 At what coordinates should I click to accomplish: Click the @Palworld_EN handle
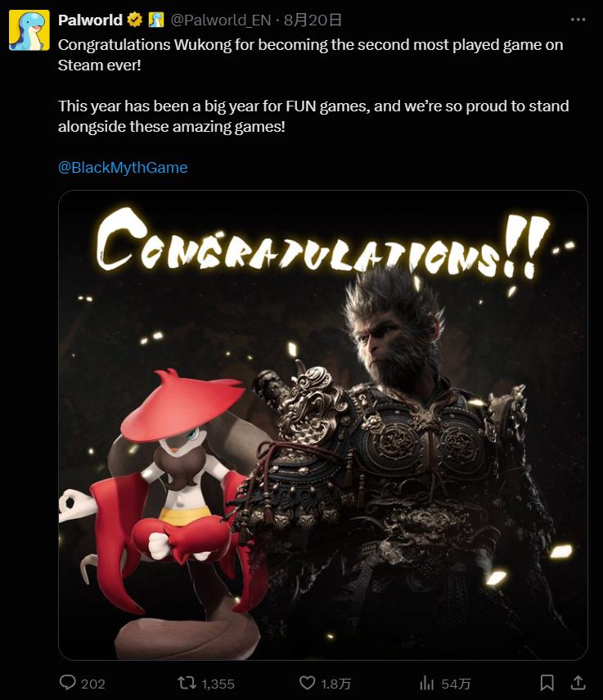click(221, 20)
